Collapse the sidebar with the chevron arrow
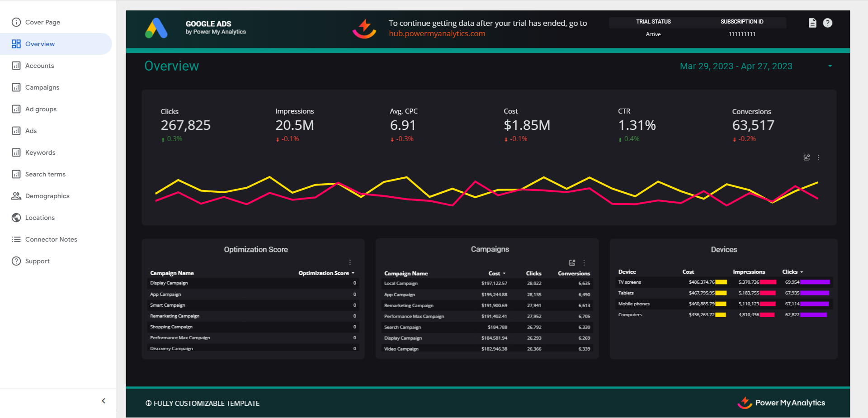The image size is (868, 418). point(103,400)
